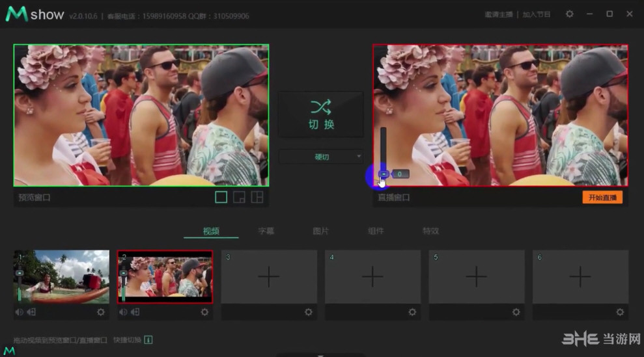Open settings gear for empty slot 3
The image size is (644, 357).
tap(309, 312)
